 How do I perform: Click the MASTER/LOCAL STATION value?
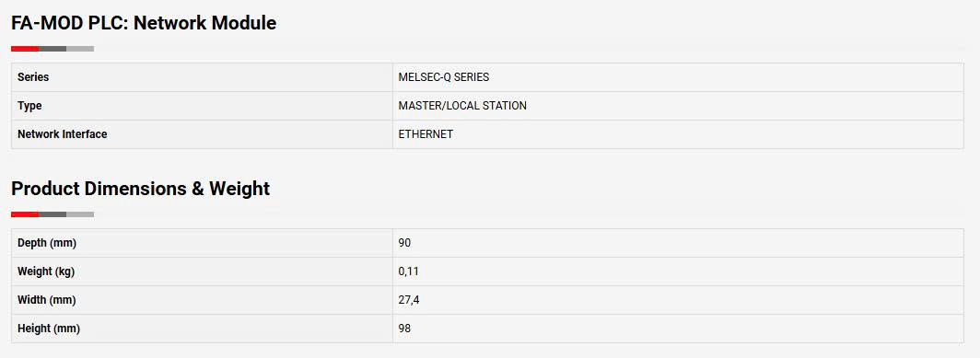pos(462,106)
